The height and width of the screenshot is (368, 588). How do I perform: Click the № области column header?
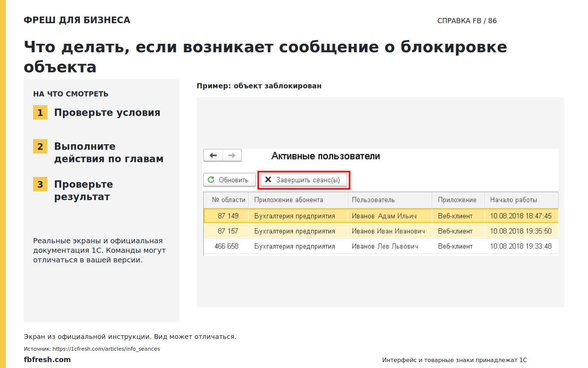point(226,200)
